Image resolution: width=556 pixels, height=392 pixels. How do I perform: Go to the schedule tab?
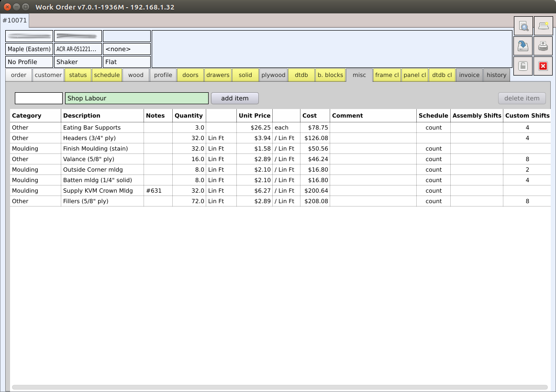(x=107, y=75)
